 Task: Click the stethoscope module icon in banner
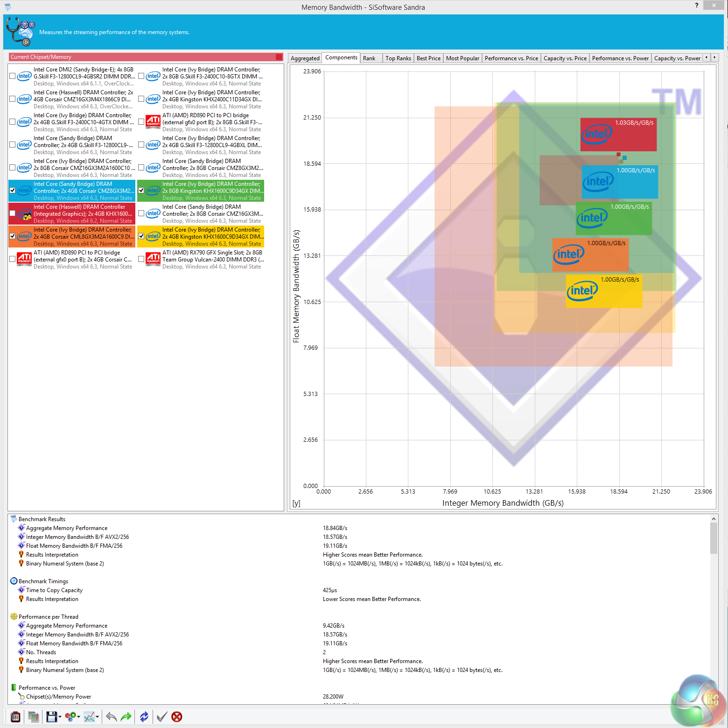coord(21,31)
